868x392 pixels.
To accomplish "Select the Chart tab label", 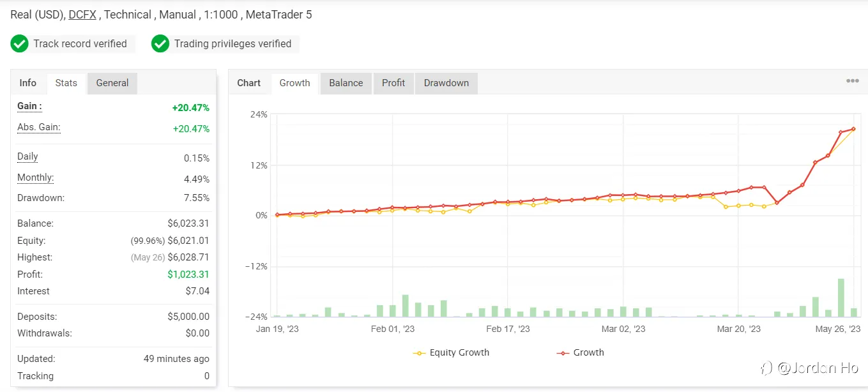I will 248,83.
